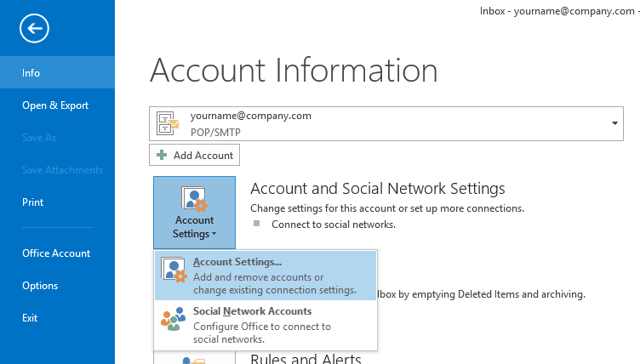
Task: Click the Account Information heading
Action: (294, 71)
